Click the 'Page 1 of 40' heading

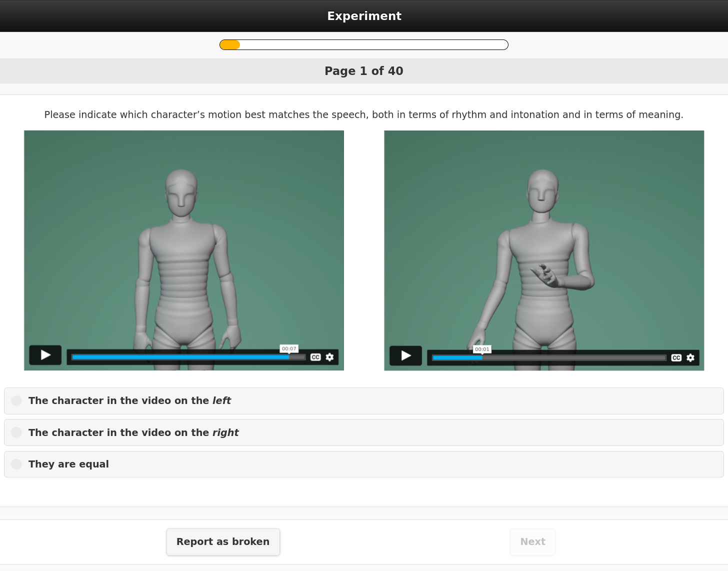pyautogui.click(x=364, y=71)
